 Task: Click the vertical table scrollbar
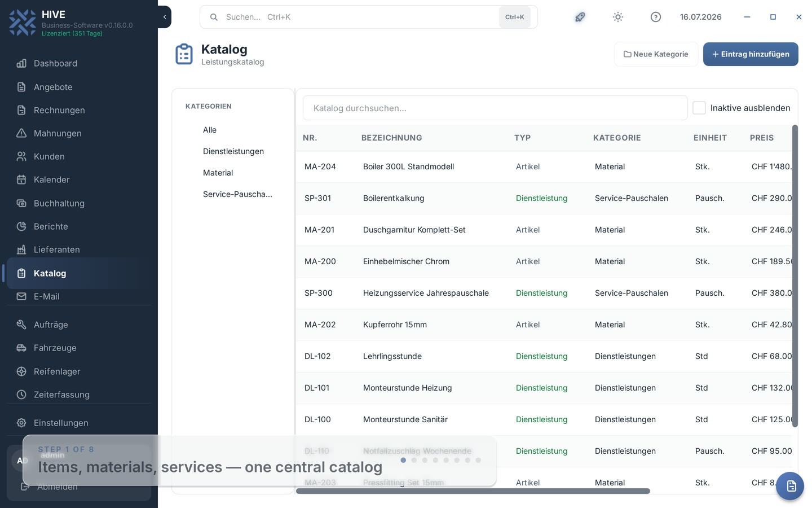point(795,276)
